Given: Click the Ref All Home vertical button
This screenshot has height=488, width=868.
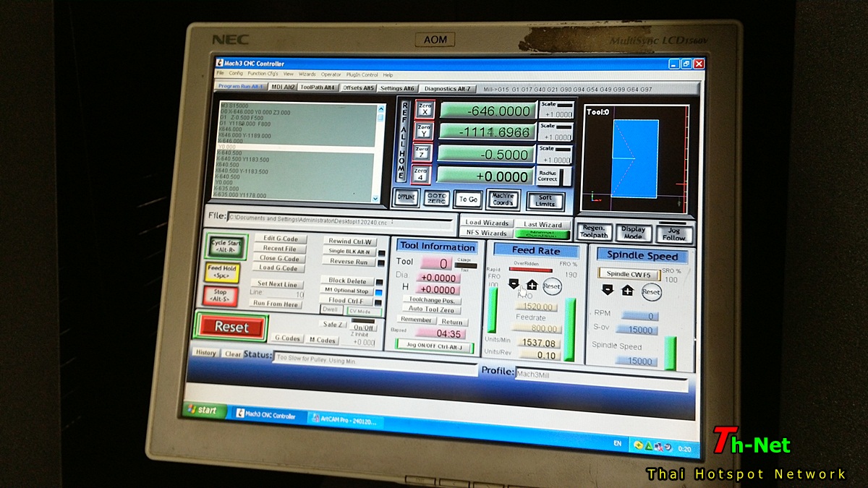Looking at the screenshot, I should (x=403, y=141).
